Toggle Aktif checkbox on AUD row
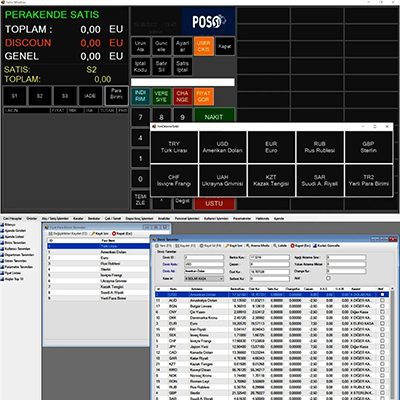 click(382, 300)
